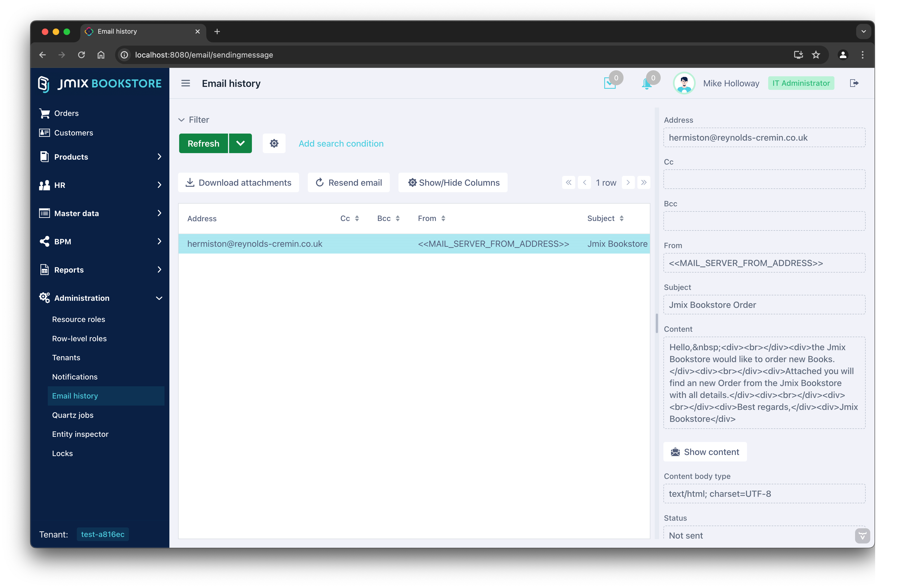This screenshot has width=905, height=588.
Task: Jump to last page double-arrow
Action: click(x=644, y=182)
